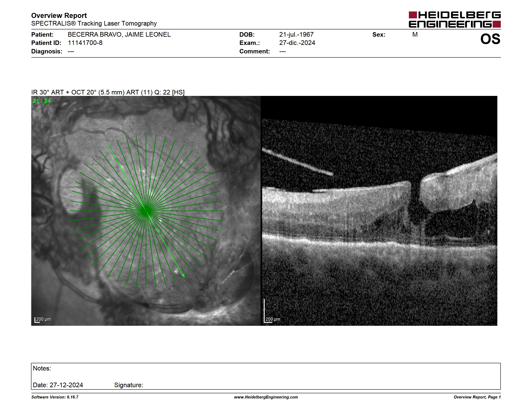Click the 'Exam.:' label
This screenshot has width=532, height=411.
(x=249, y=43)
